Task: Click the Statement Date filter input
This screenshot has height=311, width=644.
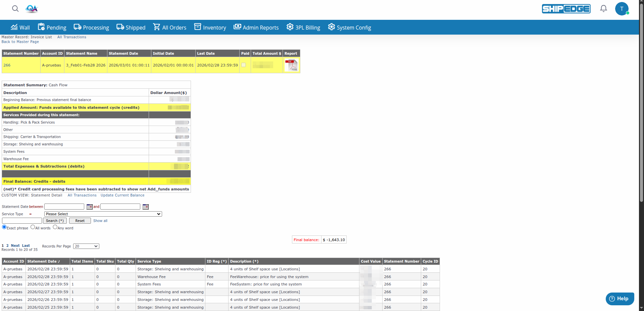Action: coord(64,207)
